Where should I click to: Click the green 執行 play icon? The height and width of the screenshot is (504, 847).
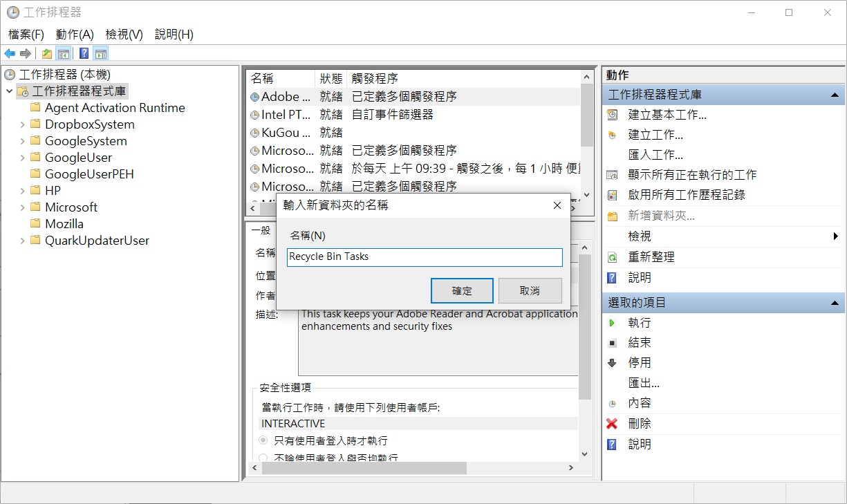[612, 323]
